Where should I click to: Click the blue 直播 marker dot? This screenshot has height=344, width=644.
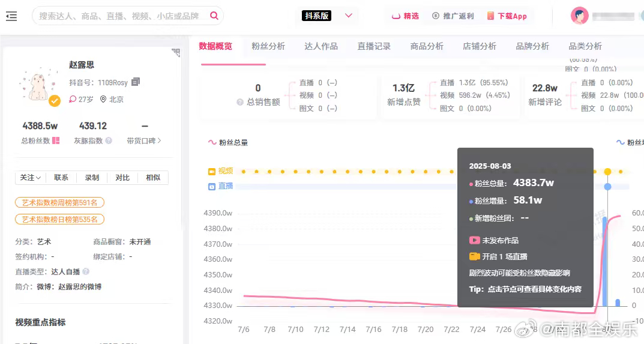(x=607, y=187)
